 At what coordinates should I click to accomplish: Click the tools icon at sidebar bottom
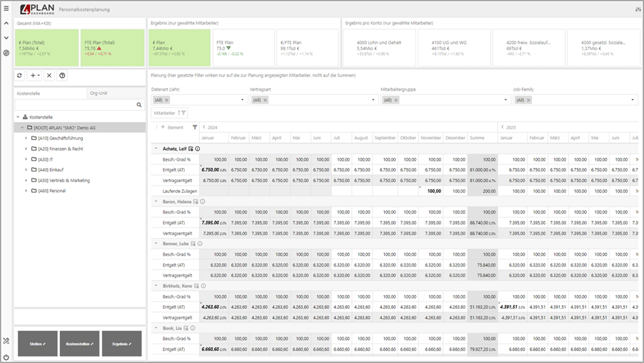[6, 341]
